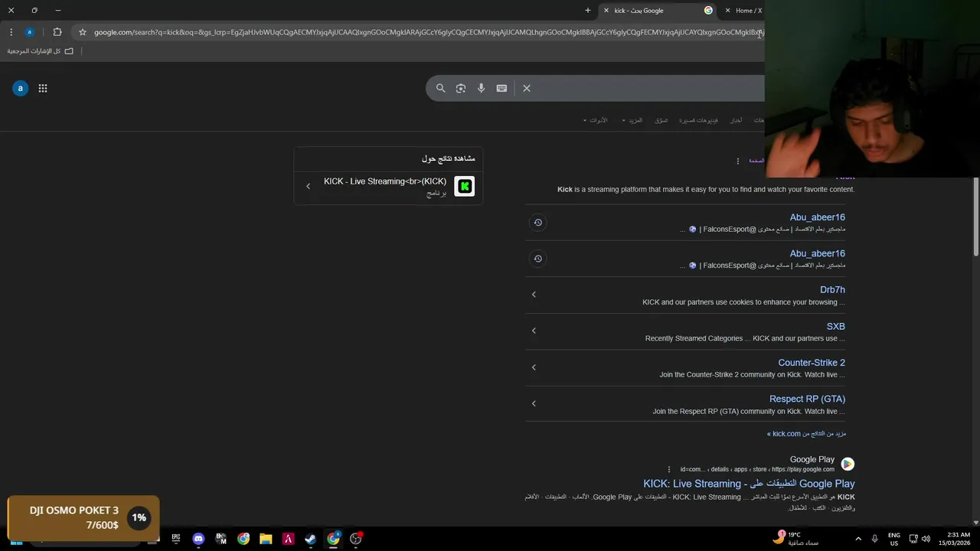Show hidden system tray icons
The width and height of the screenshot is (980, 551).
(x=858, y=539)
